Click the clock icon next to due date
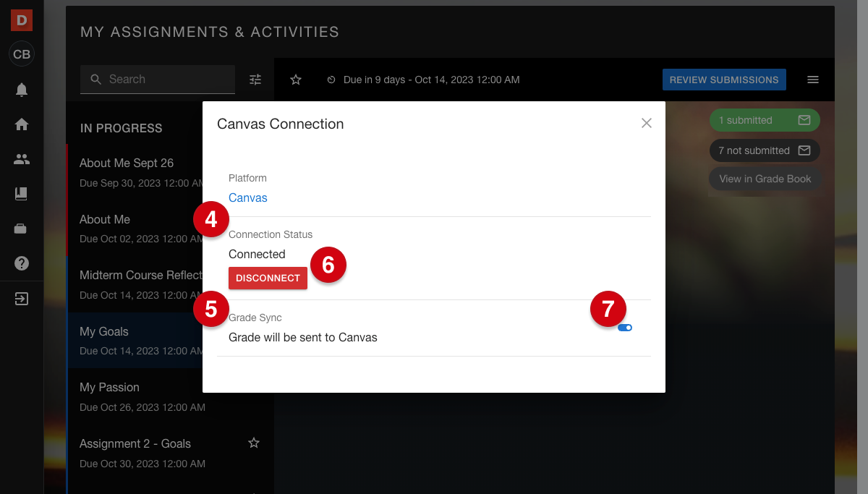 point(331,80)
